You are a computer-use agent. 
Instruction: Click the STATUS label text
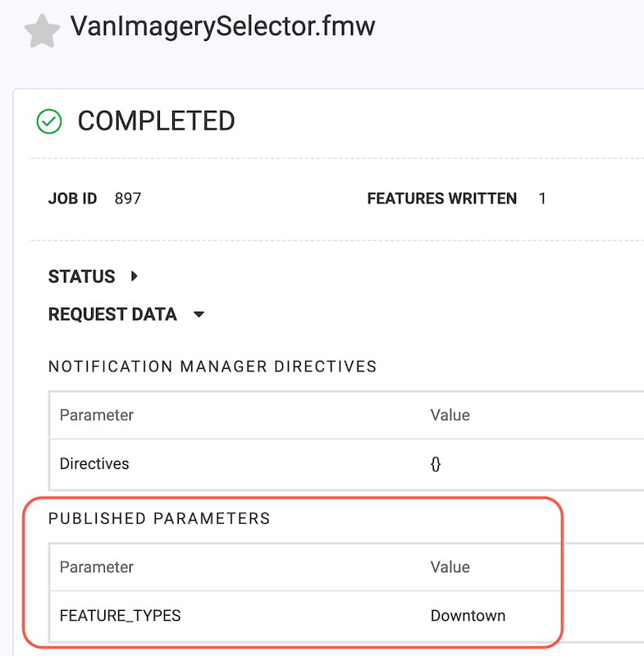point(81,276)
